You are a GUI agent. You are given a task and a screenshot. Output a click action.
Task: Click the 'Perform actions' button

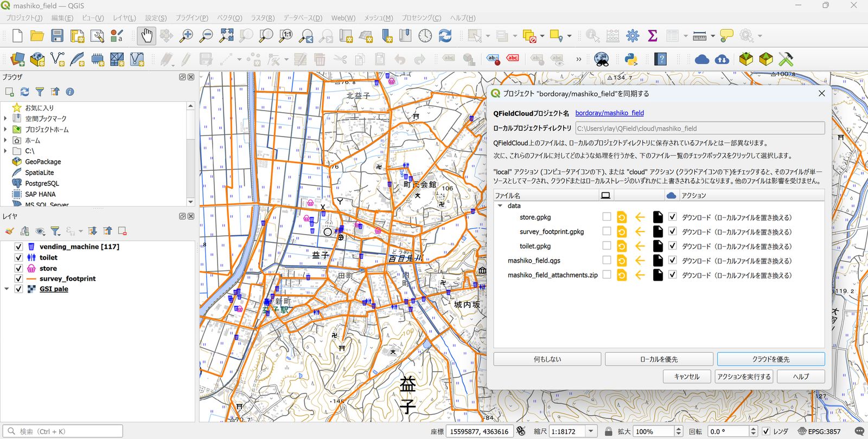coord(744,377)
